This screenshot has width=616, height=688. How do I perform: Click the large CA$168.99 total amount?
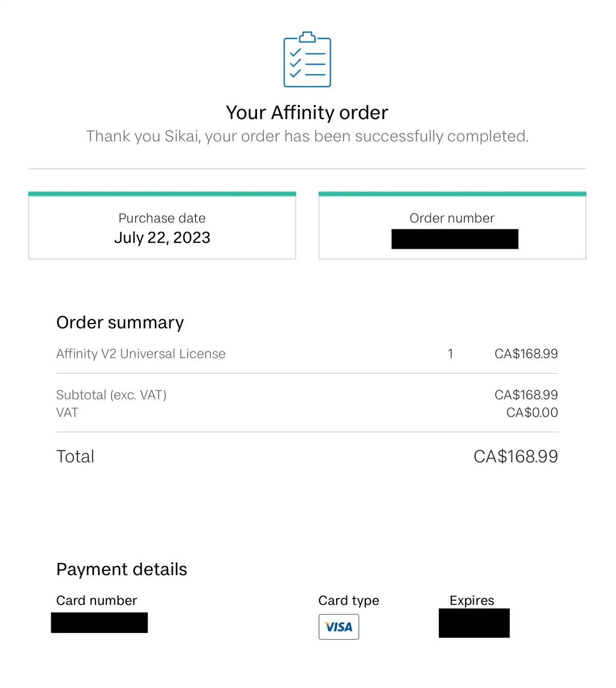[515, 456]
